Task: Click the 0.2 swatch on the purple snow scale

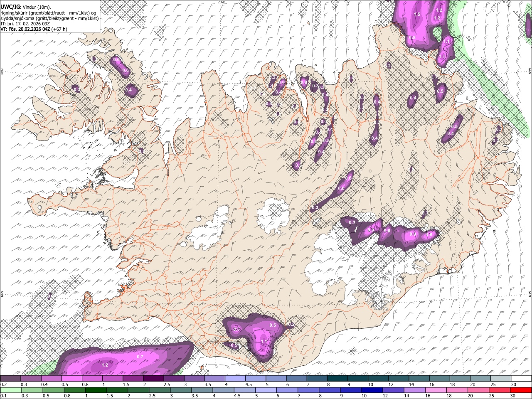Action: [x=10, y=379]
